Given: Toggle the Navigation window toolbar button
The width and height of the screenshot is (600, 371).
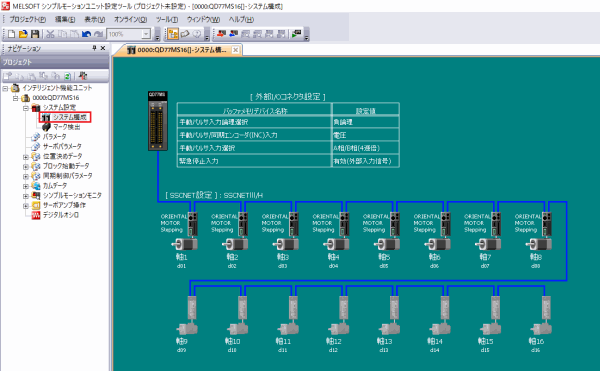Looking at the screenshot, I should point(173,34).
